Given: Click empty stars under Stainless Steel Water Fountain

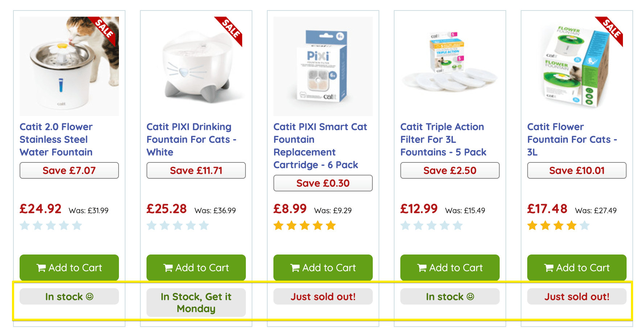Looking at the screenshot, I should click(51, 226).
